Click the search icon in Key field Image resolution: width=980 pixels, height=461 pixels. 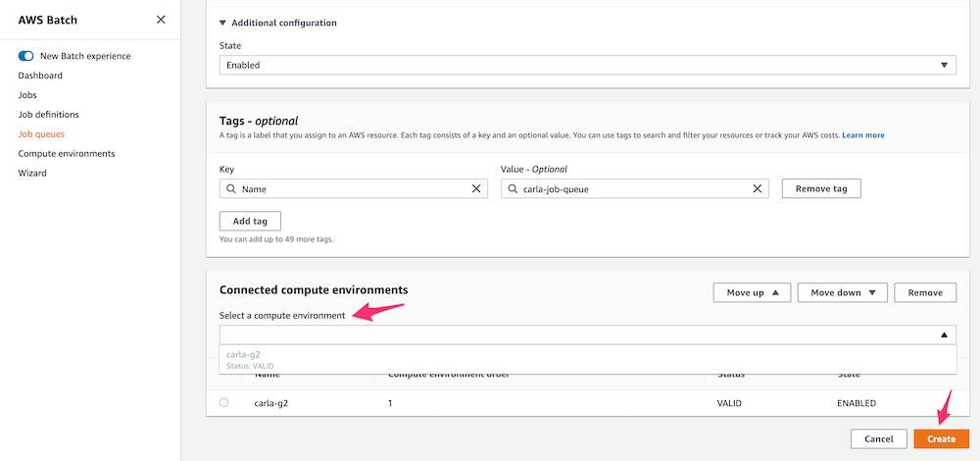pos(230,189)
